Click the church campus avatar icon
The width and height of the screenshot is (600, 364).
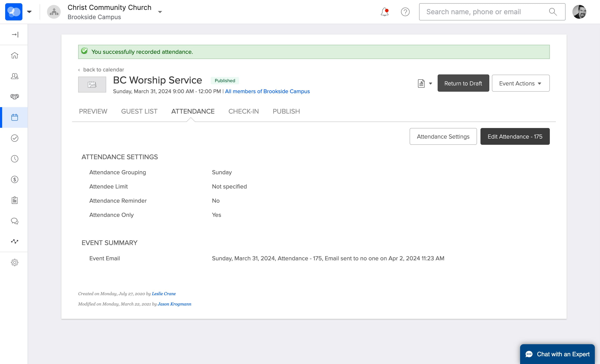click(54, 12)
